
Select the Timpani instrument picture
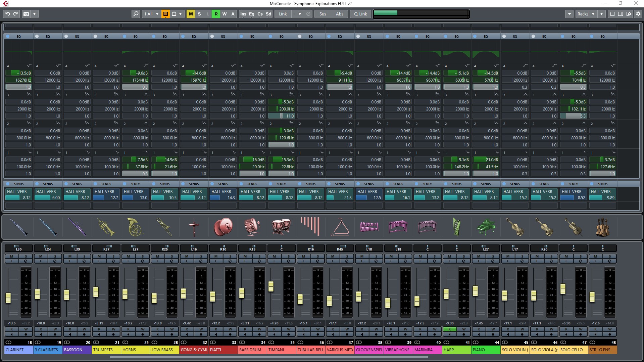281,227
